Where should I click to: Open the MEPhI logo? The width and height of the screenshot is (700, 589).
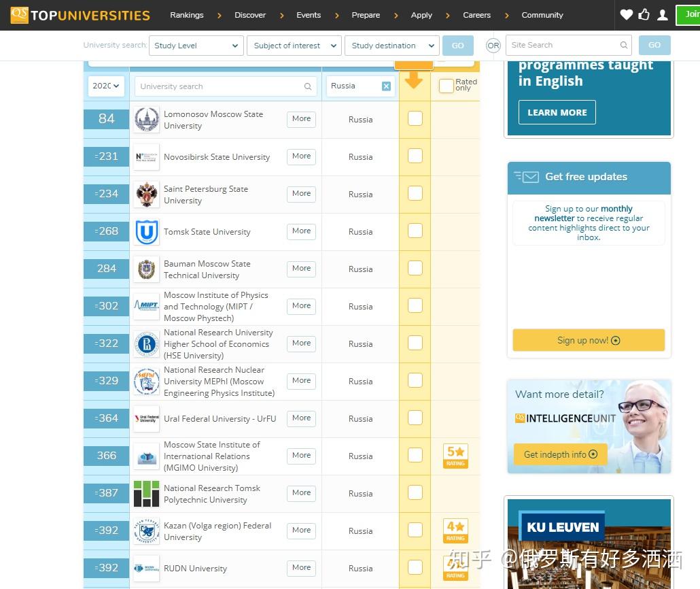[x=146, y=382]
